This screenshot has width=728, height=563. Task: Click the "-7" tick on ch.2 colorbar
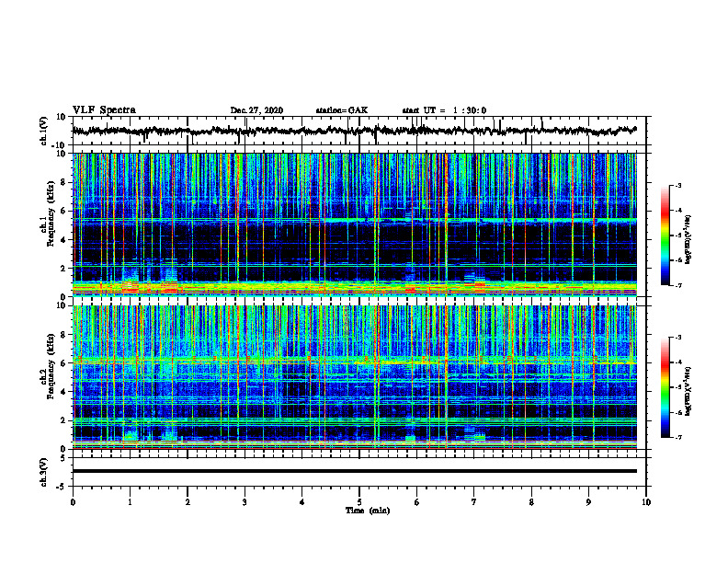pos(678,437)
